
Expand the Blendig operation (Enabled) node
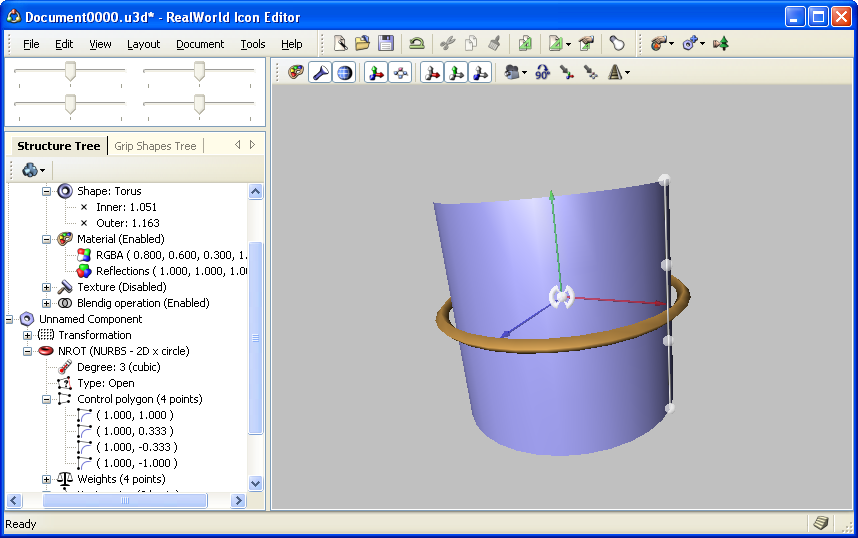[x=47, y=303]
